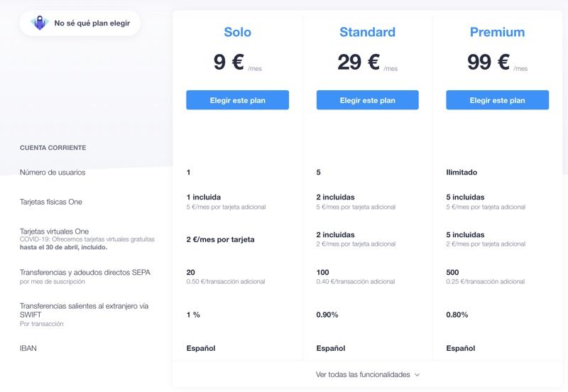The height and width of the screenshot is (392, 568).
Task: Click 'Transferencias y adeudos directos SEPA' label
Action: (x=85, y=272)
